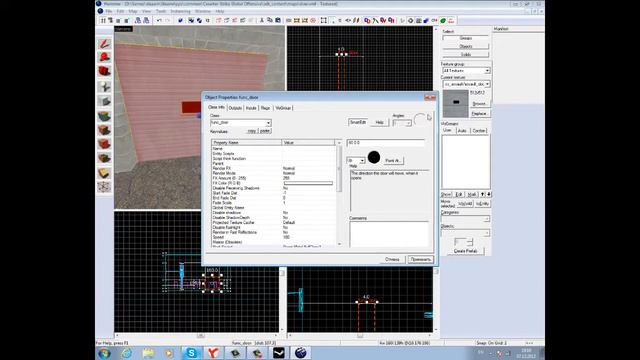
Task: Open Skype from the taskbar
Action: pos(191,353)
